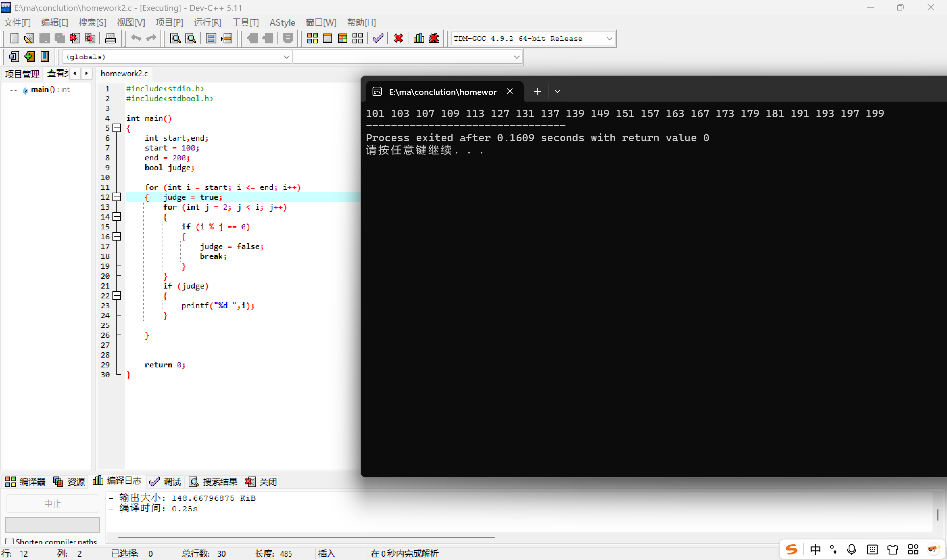Collapse the main function fold at line 5

117,128
